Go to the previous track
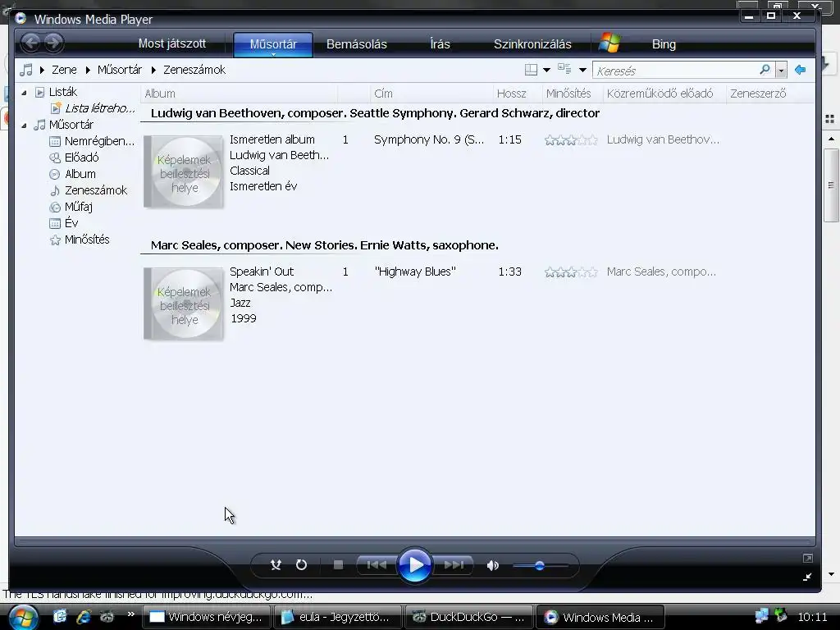Viewport: 840px width, 630px height. point(376,564)
